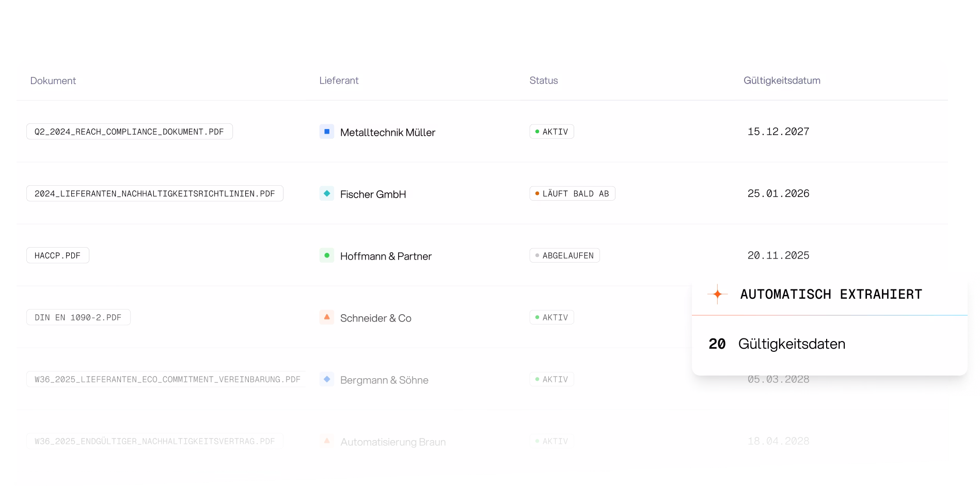Viewport: 980px width, 486px height.
Task: Click the 20 Gültigkeitsdaten summary entry
Action: pos(777,344)
